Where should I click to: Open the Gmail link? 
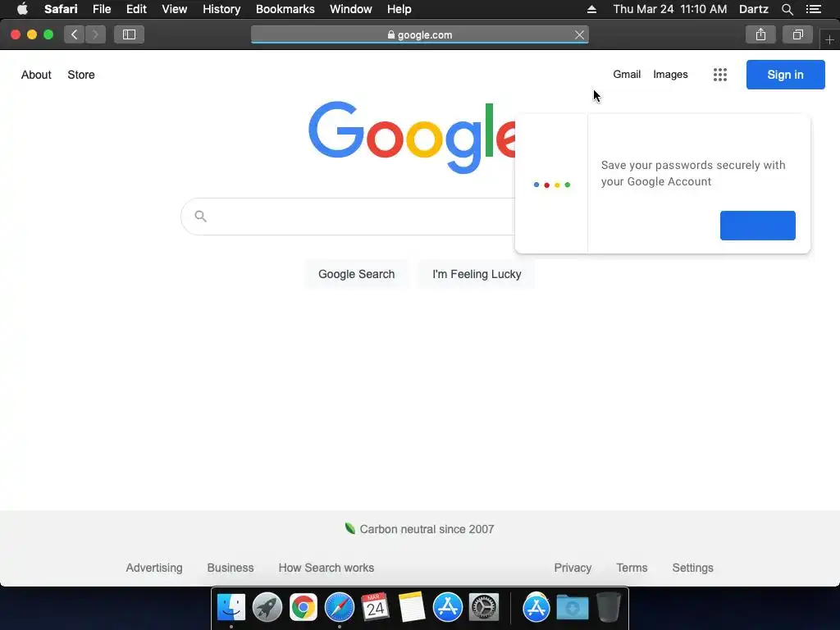click(627, 75)
